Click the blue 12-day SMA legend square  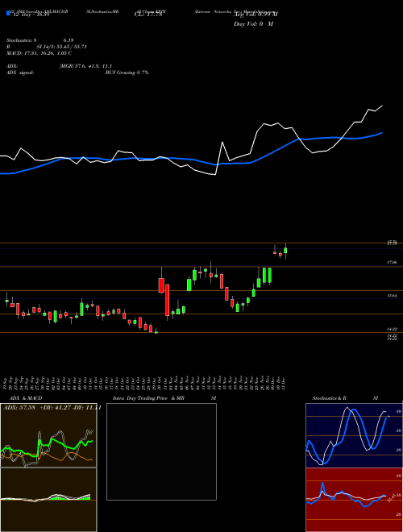[x=8, y=13]
